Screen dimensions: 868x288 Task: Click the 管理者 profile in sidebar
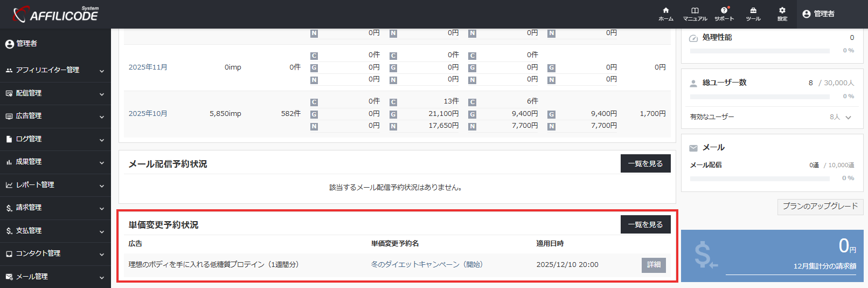point(22,44)
